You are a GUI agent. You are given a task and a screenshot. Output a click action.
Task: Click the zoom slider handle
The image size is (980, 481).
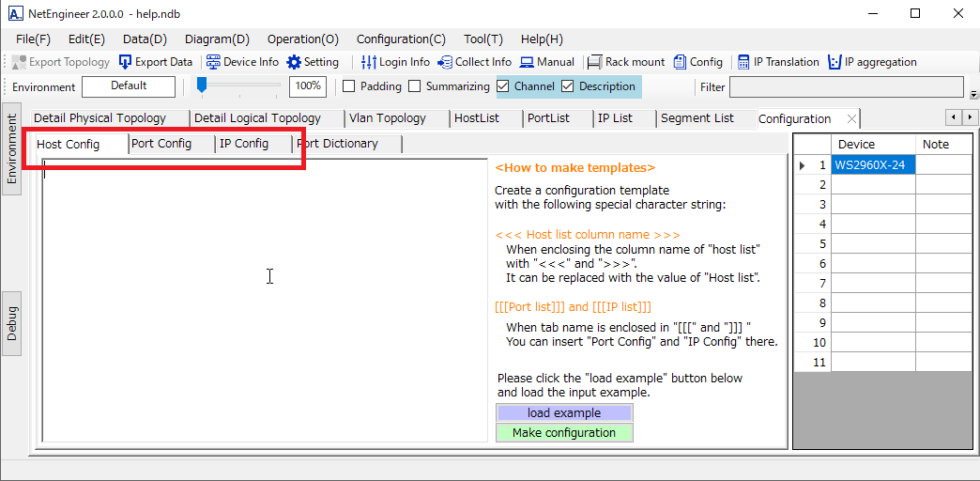(x=201, y=85)
